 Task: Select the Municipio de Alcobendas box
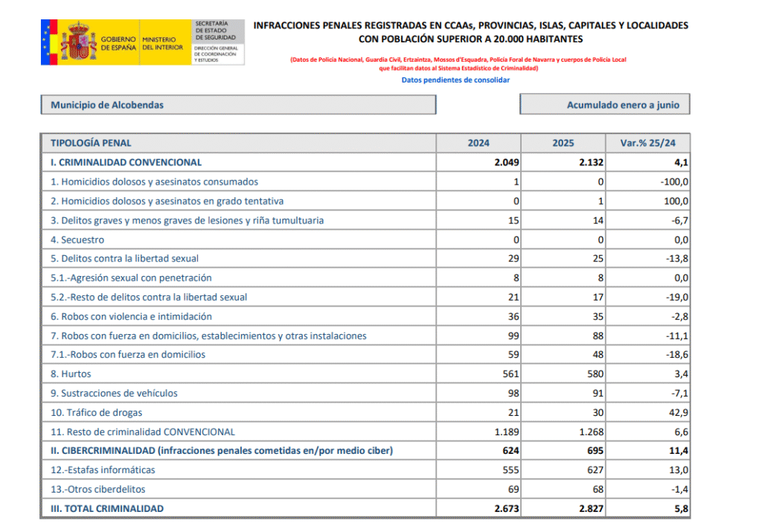click(238, 105)
